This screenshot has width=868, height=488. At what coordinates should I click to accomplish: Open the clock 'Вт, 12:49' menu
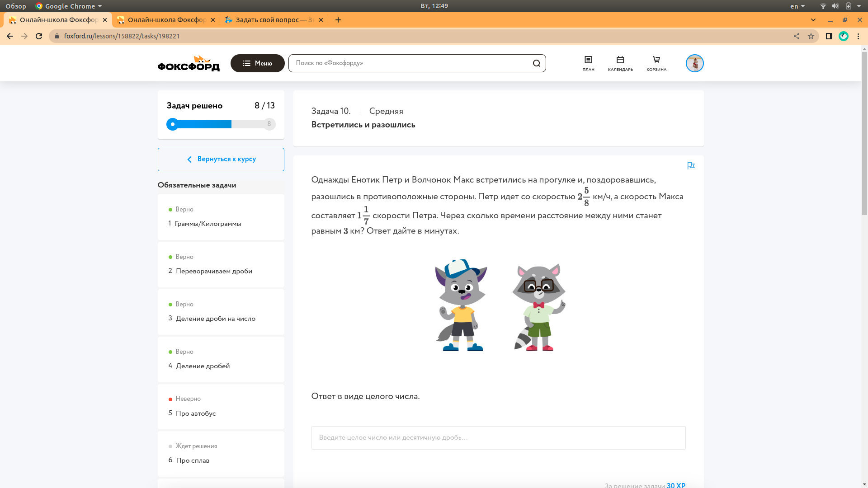click(434, 6)
